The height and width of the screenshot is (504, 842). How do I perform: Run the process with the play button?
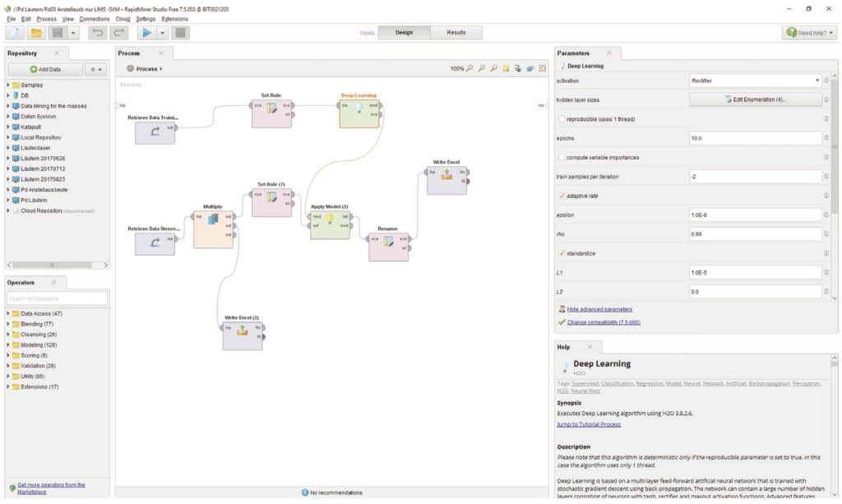(146, 33)
